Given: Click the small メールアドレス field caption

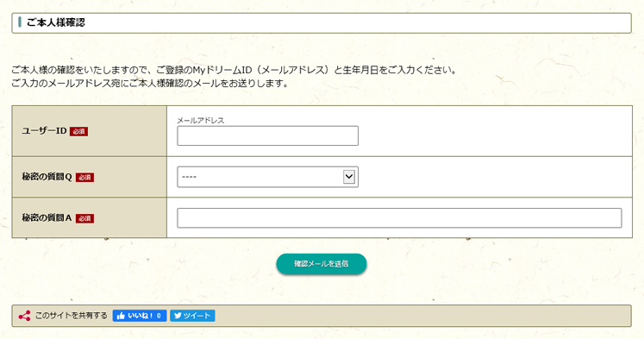Looking at the screenshot, I should [x=200, y=121].
